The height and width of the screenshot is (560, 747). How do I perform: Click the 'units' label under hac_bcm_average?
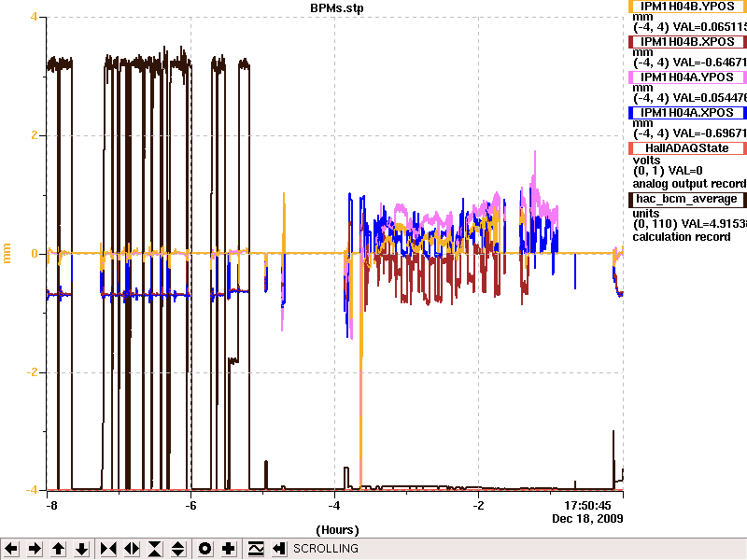(x=646, y=214)
